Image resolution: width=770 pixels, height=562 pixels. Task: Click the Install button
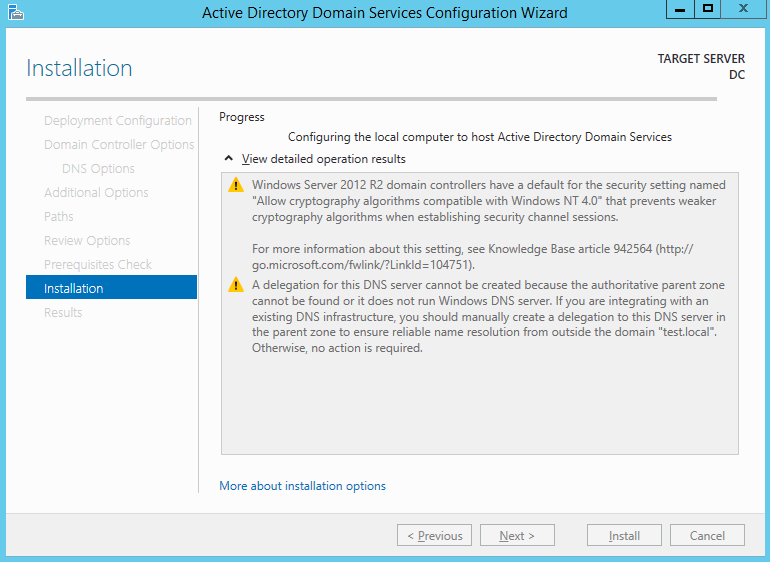pyautogui.click(x=624, y=535)
